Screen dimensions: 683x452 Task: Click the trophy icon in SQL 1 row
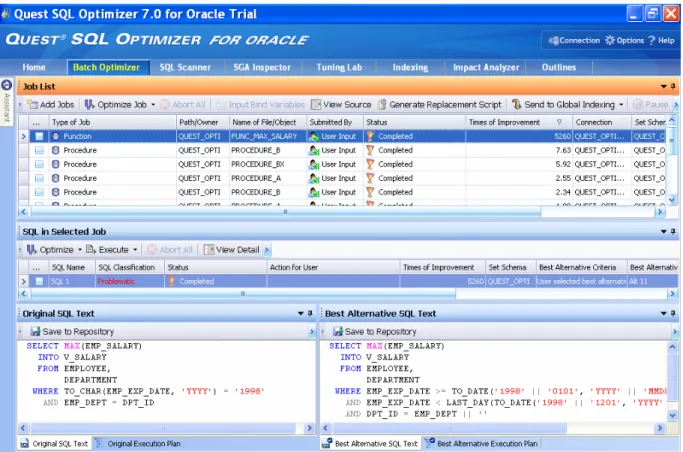pos(172,281)
